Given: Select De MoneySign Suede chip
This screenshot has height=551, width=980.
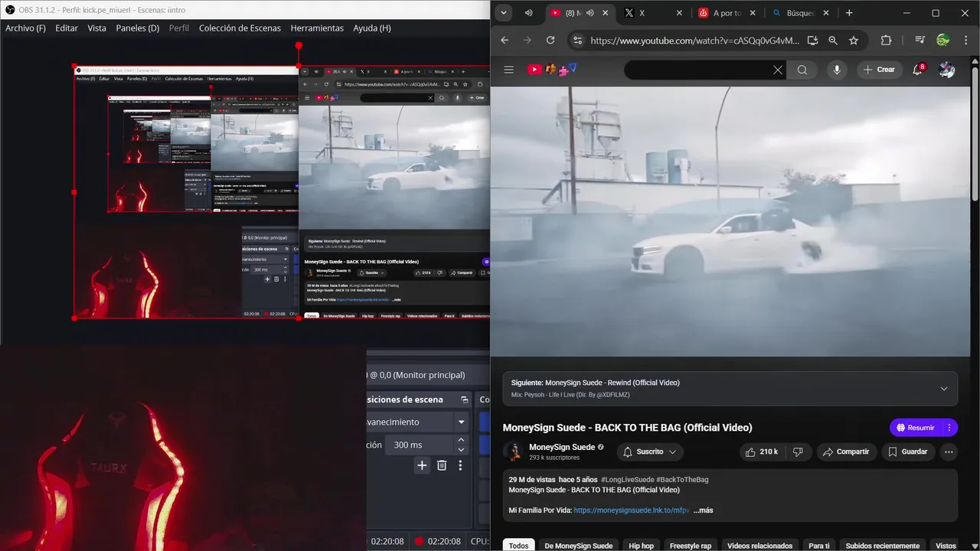Looking at the screenshot, I should click(579, 546).
